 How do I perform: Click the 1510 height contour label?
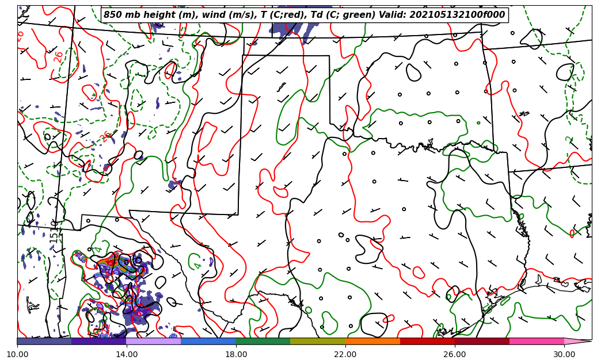55,231
